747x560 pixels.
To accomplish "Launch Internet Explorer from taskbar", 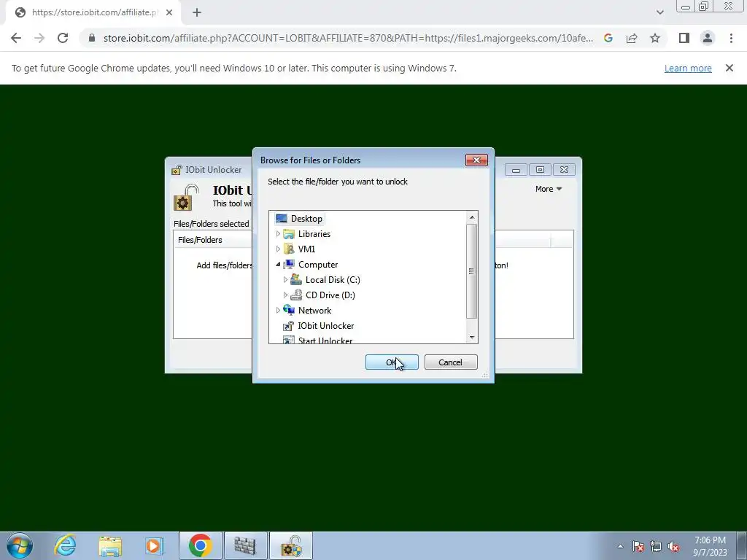I will click(65, 545).
